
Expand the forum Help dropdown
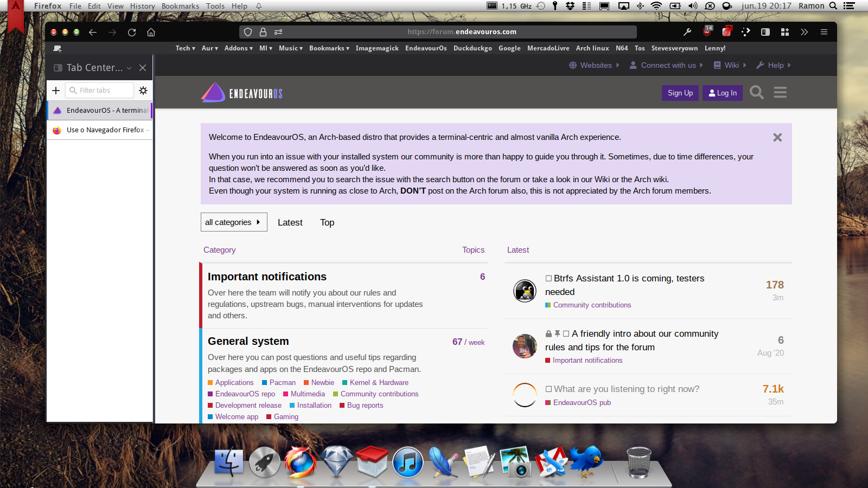pyautogui.click(x=774, y=65)
